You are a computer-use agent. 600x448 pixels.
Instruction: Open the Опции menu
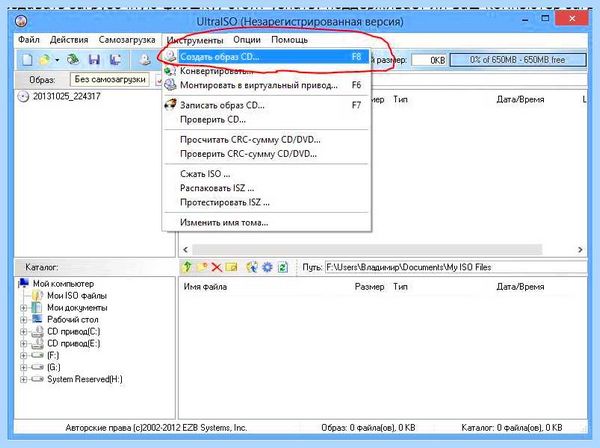pyautogui.click(x=247, y=40)
